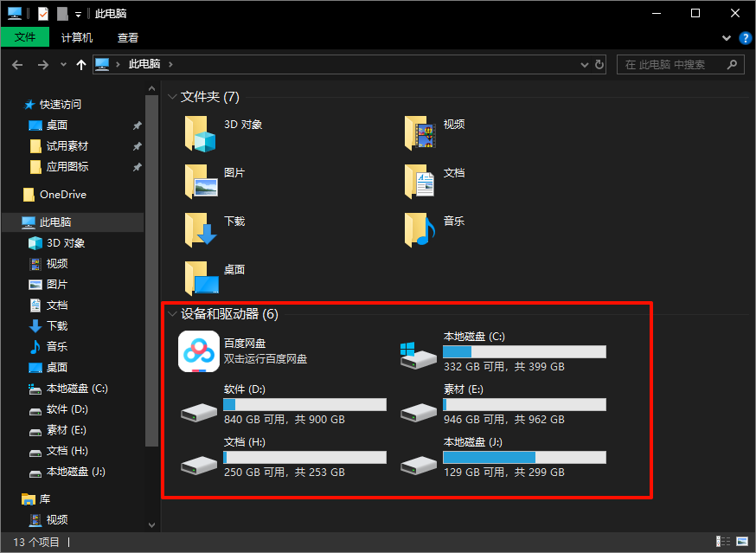Go up one level with up arrow
756x553 pixels.
(81, 65)
